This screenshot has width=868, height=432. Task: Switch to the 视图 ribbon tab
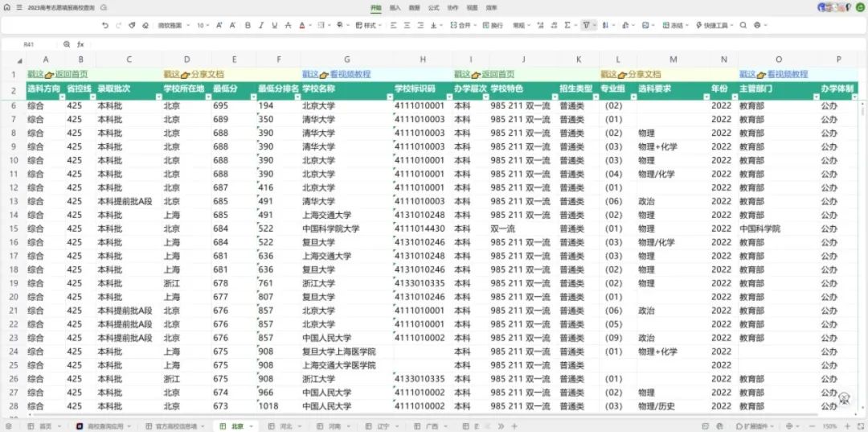click(473, 8)
